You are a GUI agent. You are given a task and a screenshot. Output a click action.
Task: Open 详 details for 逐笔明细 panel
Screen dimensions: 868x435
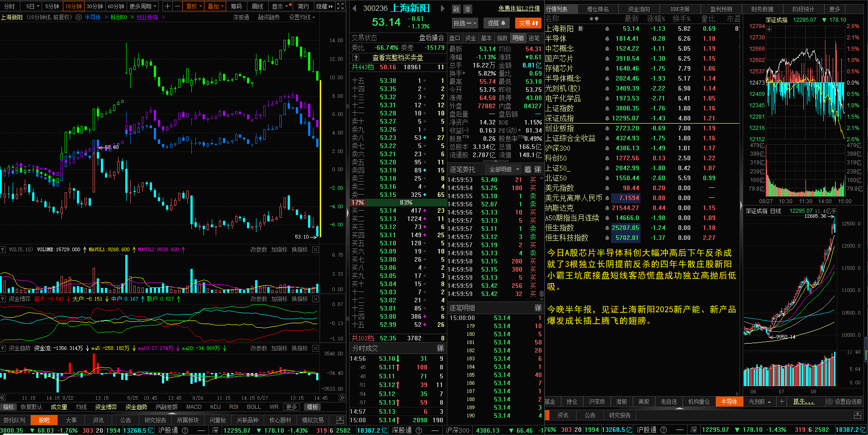pos(538,308)
